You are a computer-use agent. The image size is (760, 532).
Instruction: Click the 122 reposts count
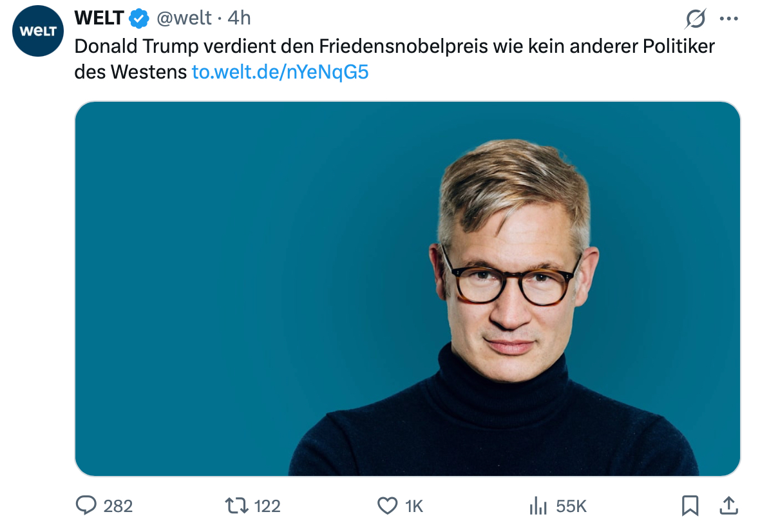tap(267, 507)
